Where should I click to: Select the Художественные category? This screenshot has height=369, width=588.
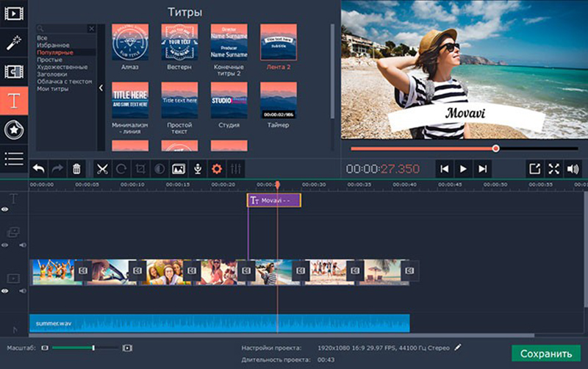[x=62, y=67]
